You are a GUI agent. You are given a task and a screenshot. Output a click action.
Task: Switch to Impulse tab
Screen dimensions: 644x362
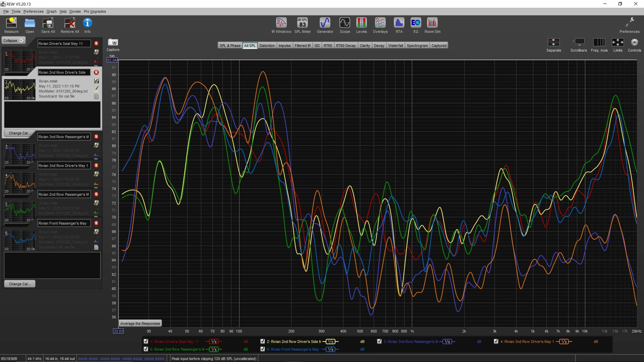click(284, 45)
